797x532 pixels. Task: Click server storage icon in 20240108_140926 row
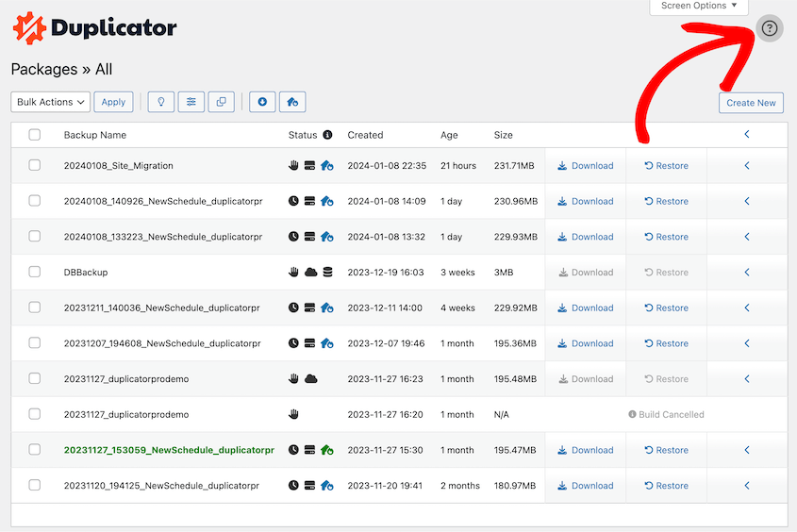click(309, 201)
